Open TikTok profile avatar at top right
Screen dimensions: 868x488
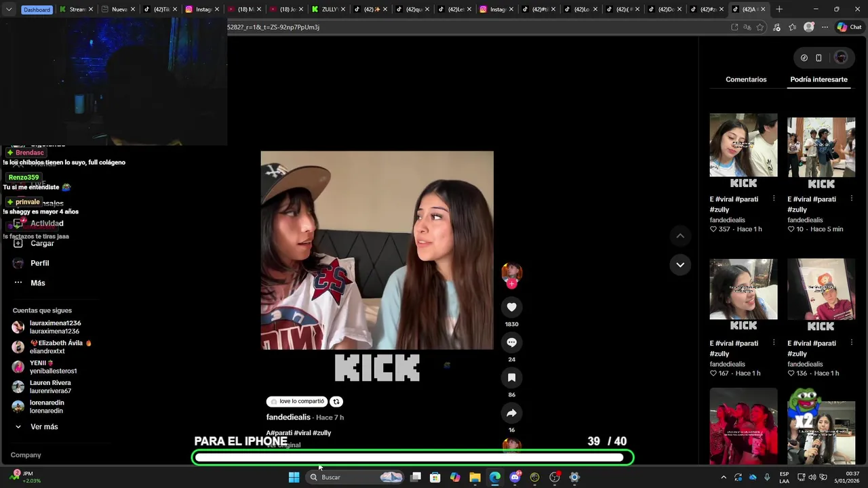(x=841, y=58)
